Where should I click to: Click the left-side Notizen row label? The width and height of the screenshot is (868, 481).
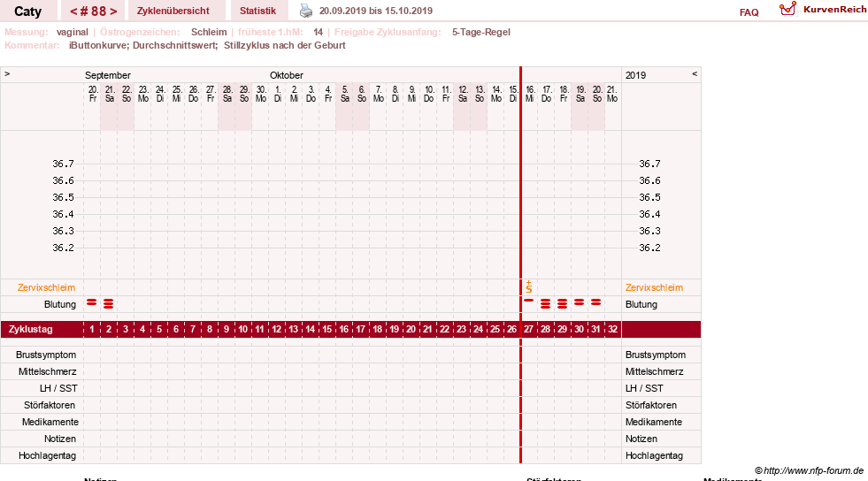pyautogui.click(x=60, y=439)
